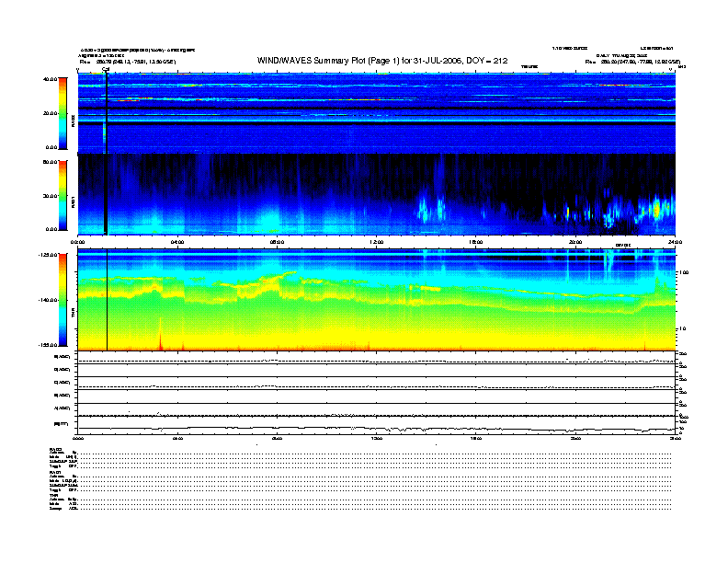Click the RAD2 status block header
728x563 pixels.
coord(56,449)
